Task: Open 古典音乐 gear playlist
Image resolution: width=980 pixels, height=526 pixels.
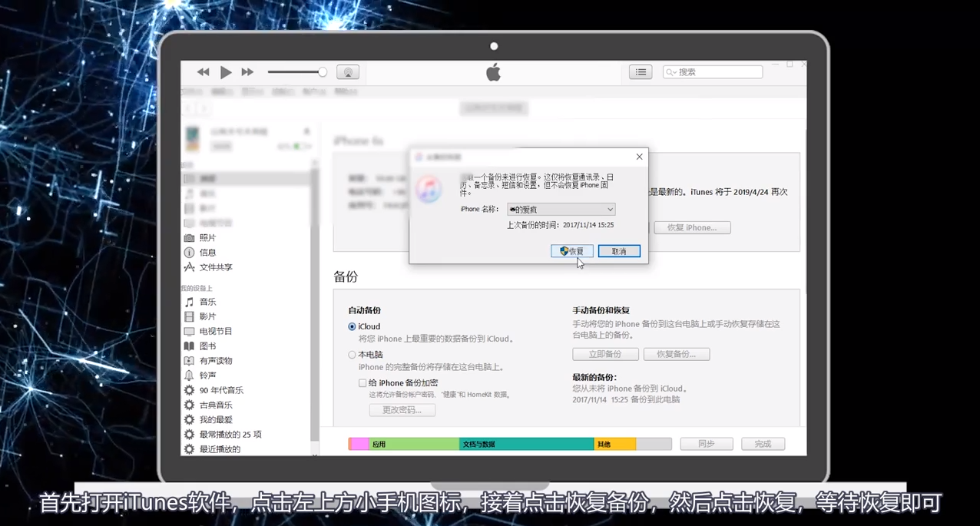Action: 189,405
